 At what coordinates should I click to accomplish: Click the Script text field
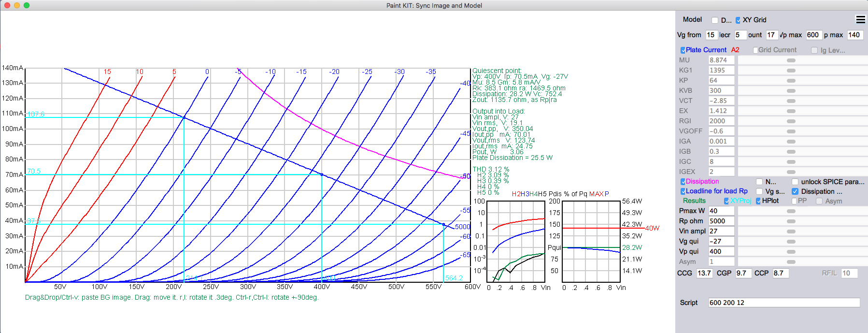(x=784, y=303)
